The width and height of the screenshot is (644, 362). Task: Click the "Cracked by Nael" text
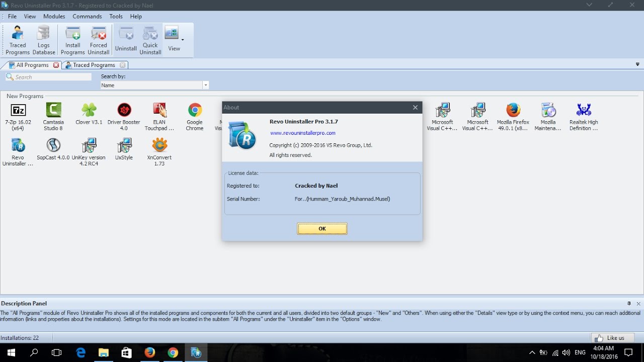tap(316, 186)
